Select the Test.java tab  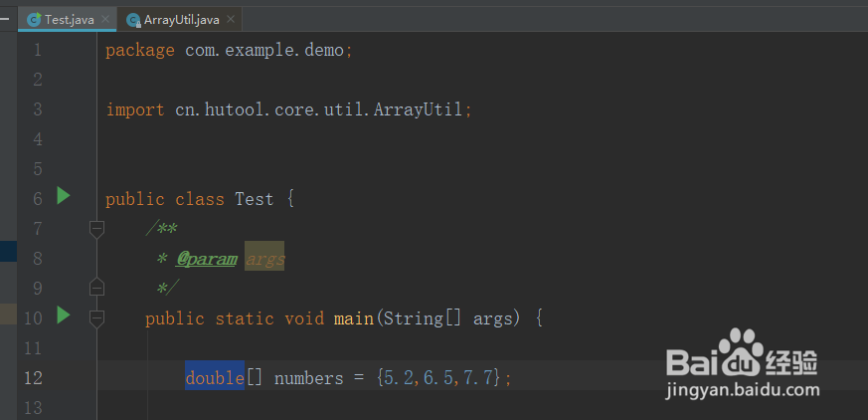click(69, 20)
